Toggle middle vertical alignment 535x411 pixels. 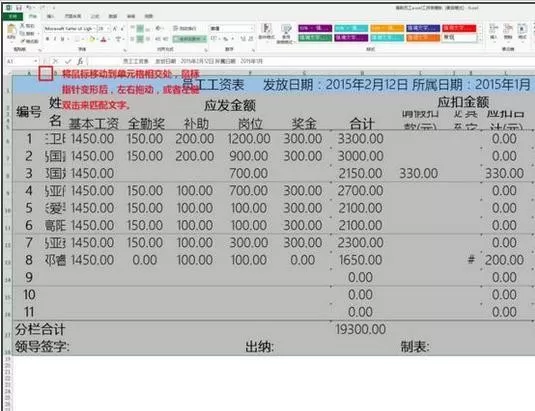(x=140, y=29)
